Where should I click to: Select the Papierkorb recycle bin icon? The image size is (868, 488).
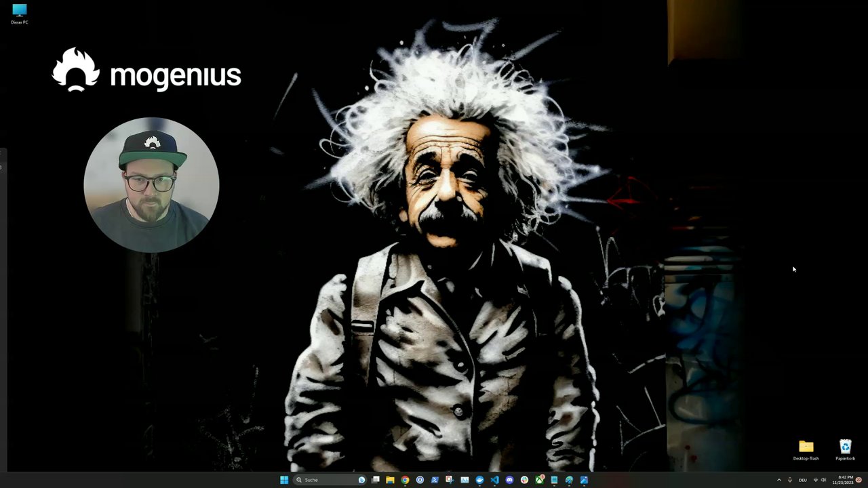coord(845,449)
